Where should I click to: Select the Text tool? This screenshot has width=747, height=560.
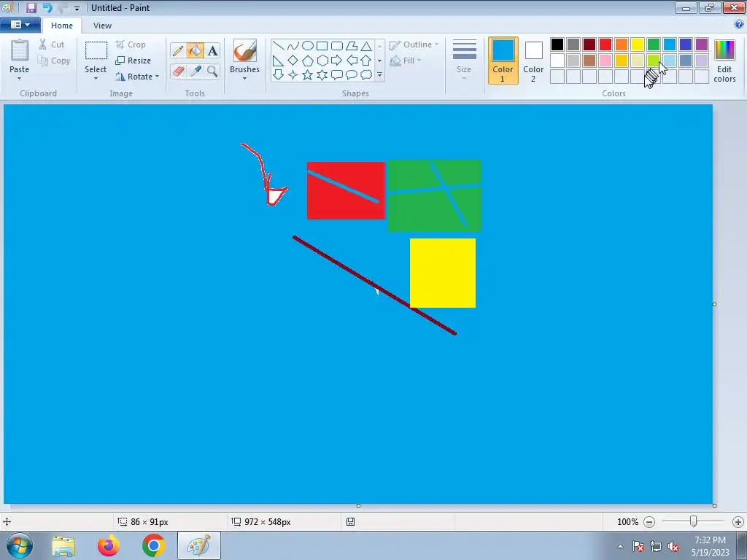[212, 50]
